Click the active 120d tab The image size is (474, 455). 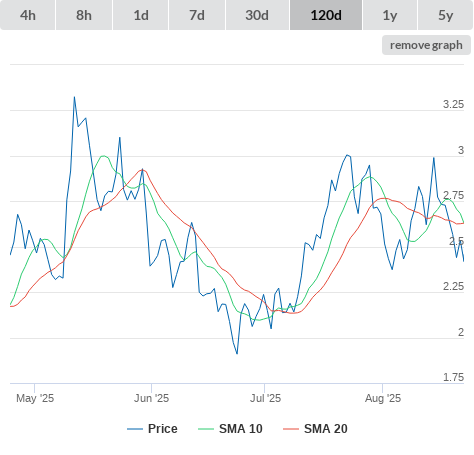pyautogui.click(x=326, y=15)
